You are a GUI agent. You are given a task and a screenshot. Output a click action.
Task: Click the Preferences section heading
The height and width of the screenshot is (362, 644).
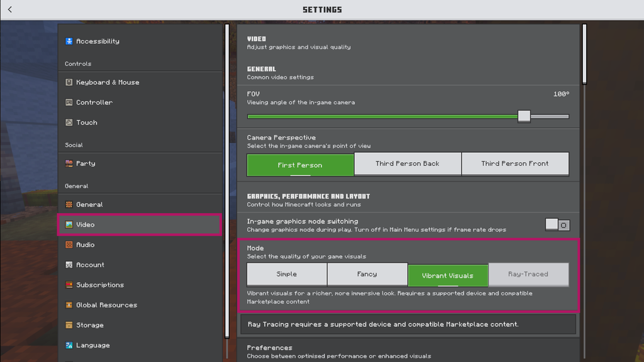[269, 348]
